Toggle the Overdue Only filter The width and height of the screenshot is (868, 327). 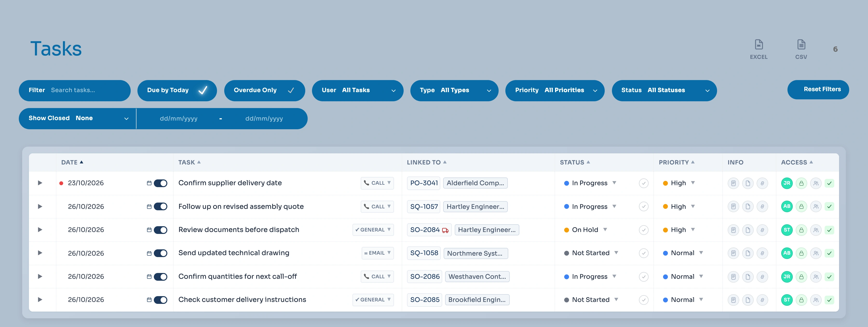(x=264, y=90)
